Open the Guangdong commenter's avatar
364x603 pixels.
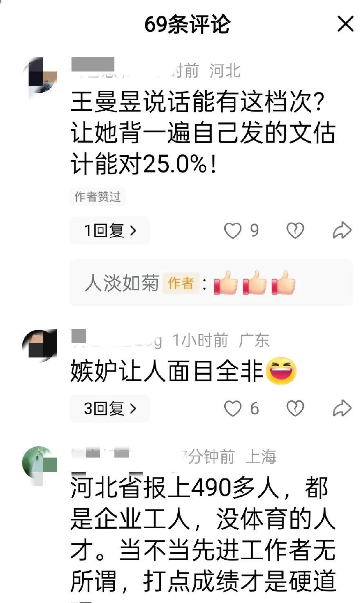tap(40, 346)
